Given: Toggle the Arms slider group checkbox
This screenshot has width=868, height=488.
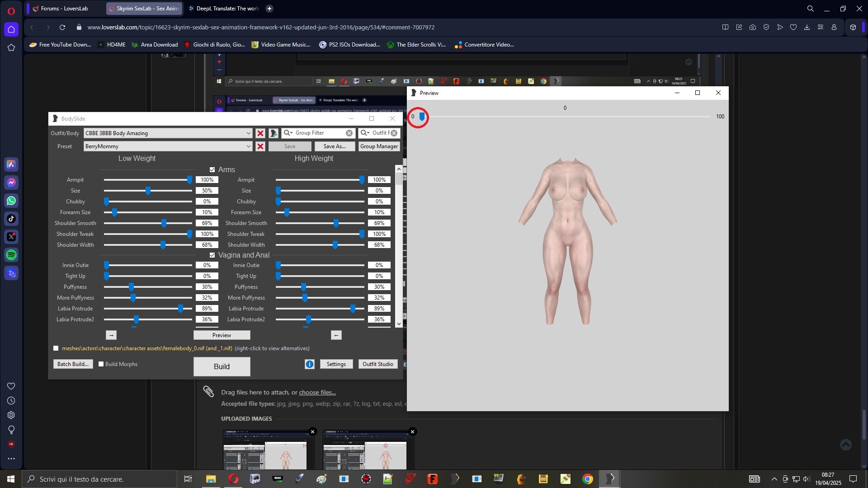Looking at the screenshot, I should coord(212,169).
